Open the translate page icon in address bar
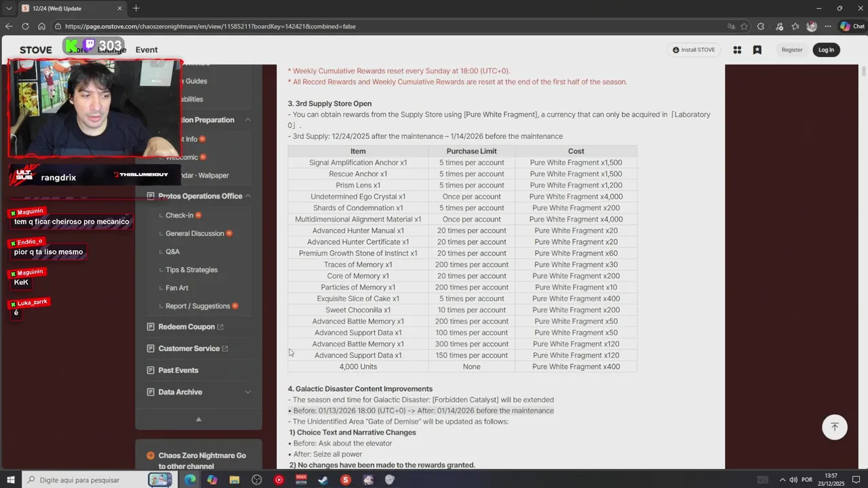868x488 pixels. 731,26
